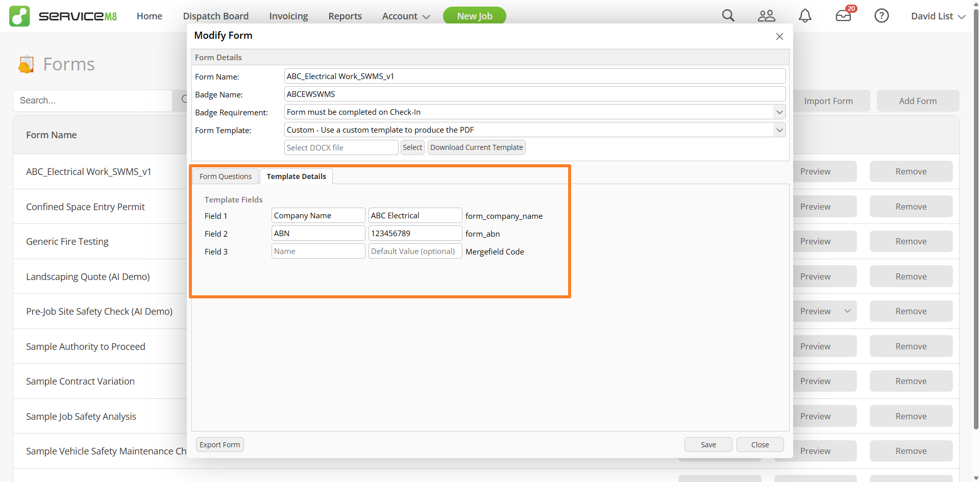Select Sample Authority to Proceed row
The width and height of the screenshot is (980, 482).
tap(86, 346)
